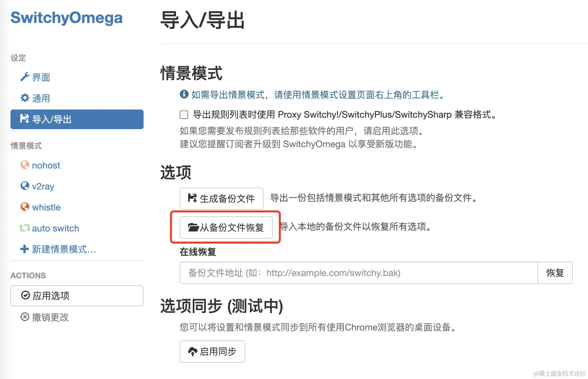Click the SwitchyOmega logo title
The height and width of the screenshot is (379, 588).
67,18
